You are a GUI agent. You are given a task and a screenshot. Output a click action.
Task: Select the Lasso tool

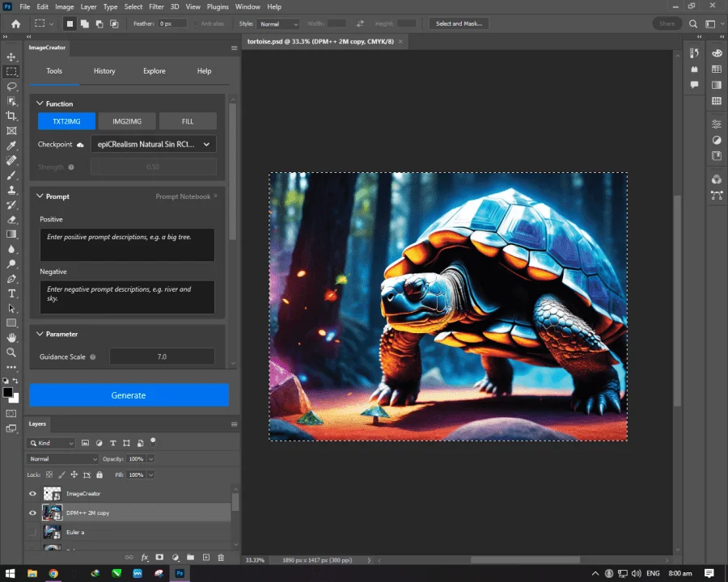(11, 86)
